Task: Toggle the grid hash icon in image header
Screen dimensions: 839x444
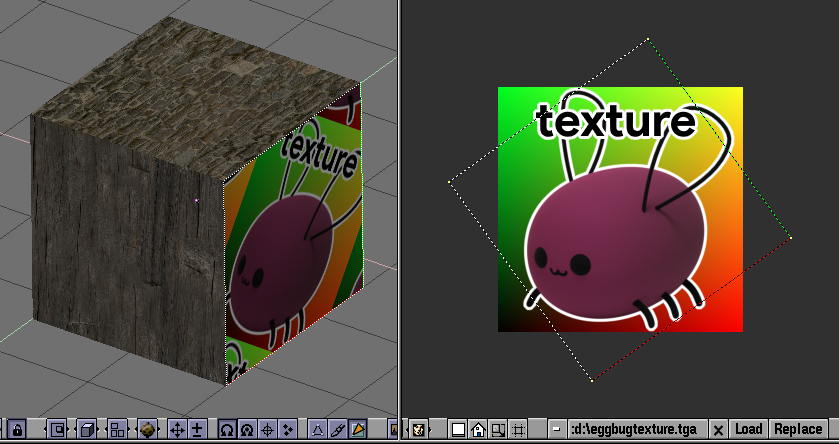Action: coord(518,429)
